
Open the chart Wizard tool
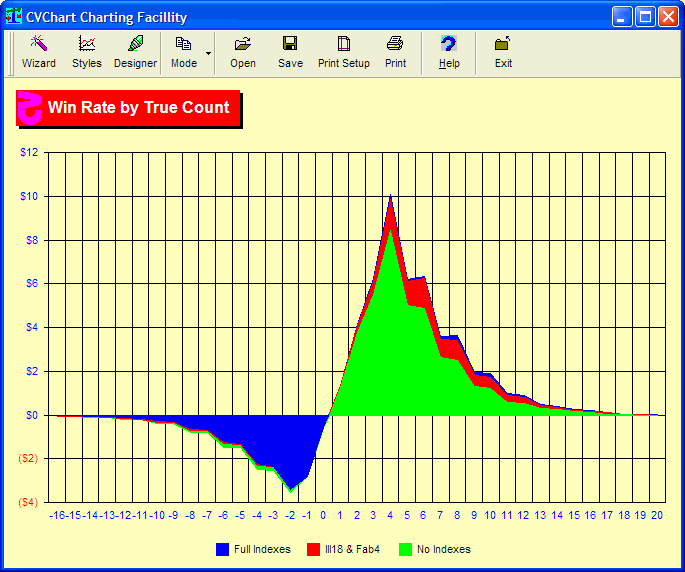38,52
